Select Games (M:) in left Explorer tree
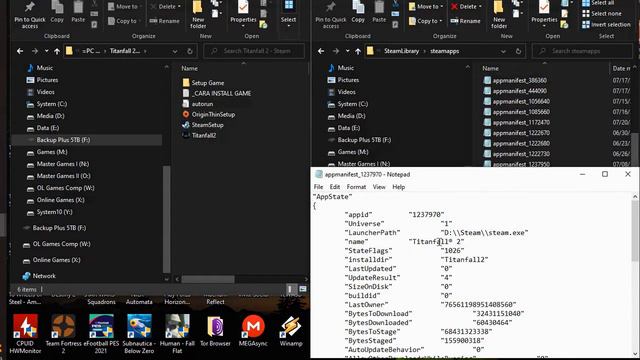 (47, 152)
